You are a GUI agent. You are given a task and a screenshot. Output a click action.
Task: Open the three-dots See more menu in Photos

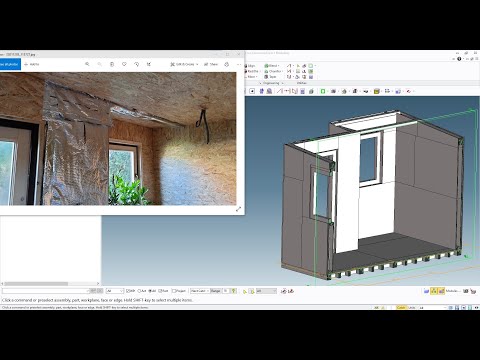tap(239, 64)
